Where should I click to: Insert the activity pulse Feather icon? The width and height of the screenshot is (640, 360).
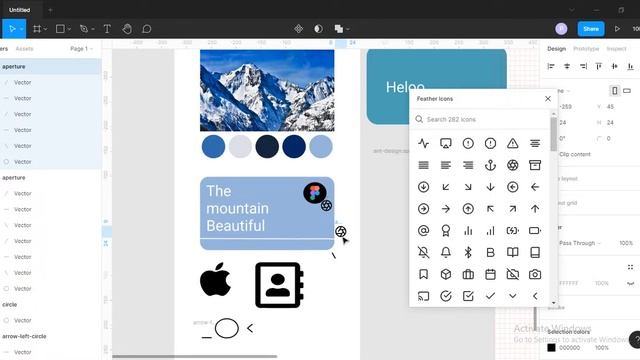(x=424, y=143)
